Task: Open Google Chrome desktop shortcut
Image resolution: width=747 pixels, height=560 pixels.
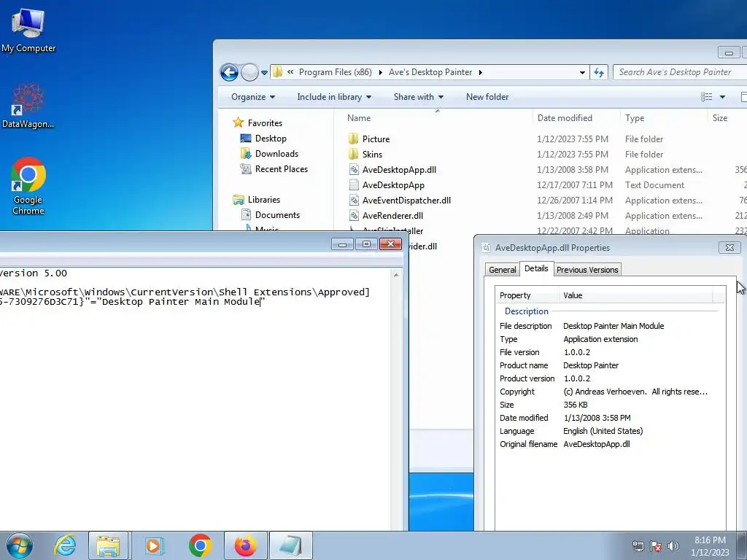Action: pos(28,186)
